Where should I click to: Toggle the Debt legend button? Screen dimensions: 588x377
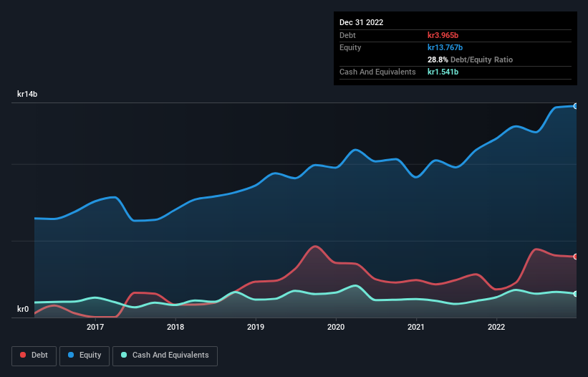coord(34,355)
